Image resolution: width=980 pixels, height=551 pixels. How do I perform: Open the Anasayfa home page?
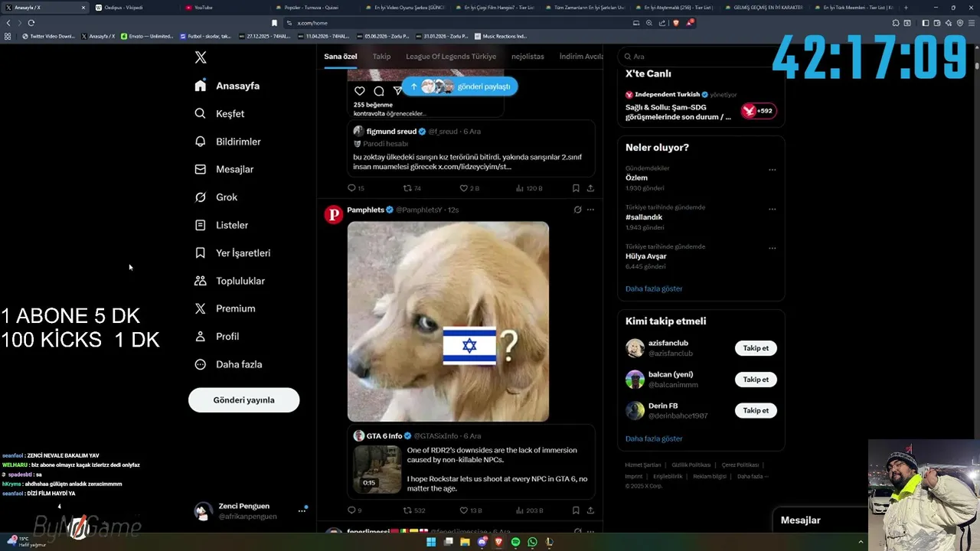pyautogui.click(x=227, y=86)
